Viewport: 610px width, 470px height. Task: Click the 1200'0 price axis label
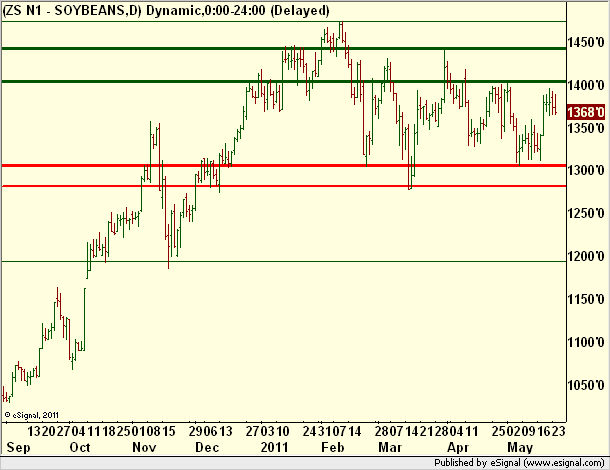[586, 256]
